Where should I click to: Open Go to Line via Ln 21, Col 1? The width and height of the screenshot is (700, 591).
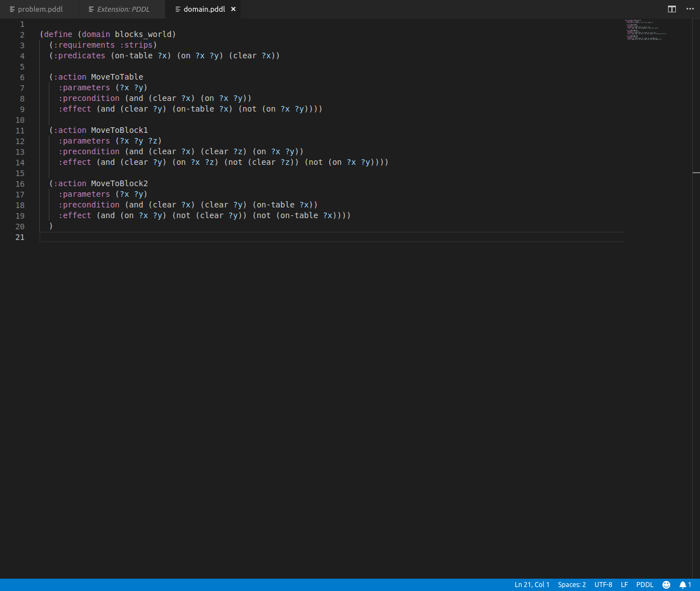coord(532,584)
